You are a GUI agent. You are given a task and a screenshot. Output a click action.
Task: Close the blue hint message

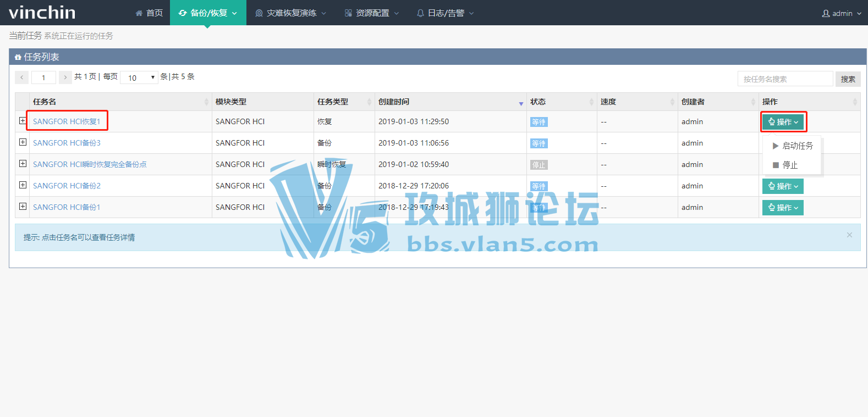coord(849,235)
